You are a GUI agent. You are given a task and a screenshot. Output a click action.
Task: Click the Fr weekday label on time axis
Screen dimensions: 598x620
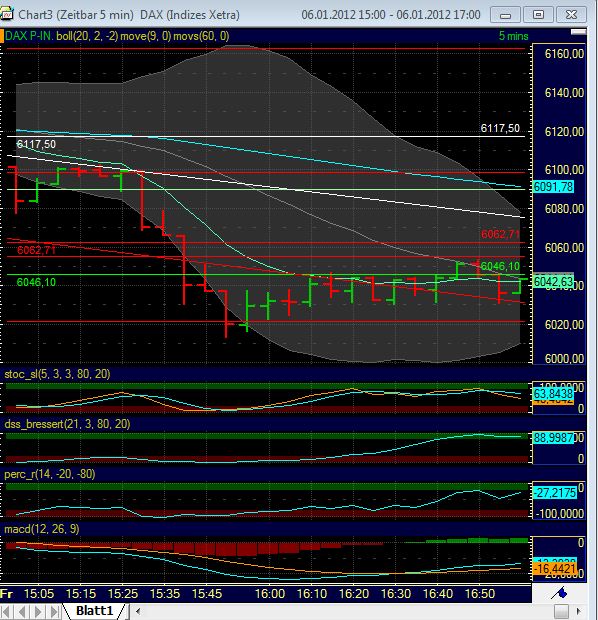click(x=6, y=594)
